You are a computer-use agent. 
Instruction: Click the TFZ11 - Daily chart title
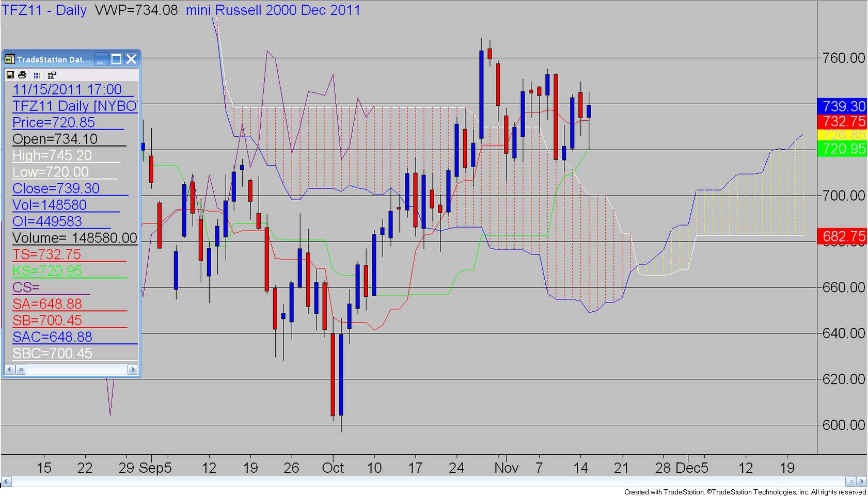(x=44, y=10)
